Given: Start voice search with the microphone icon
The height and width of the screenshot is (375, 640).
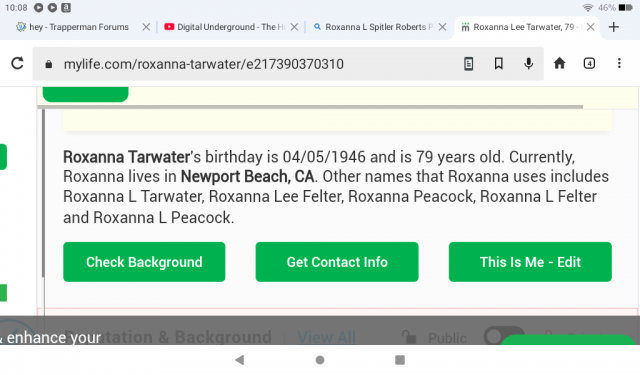Looking at the screenshot, I should 529,64.
